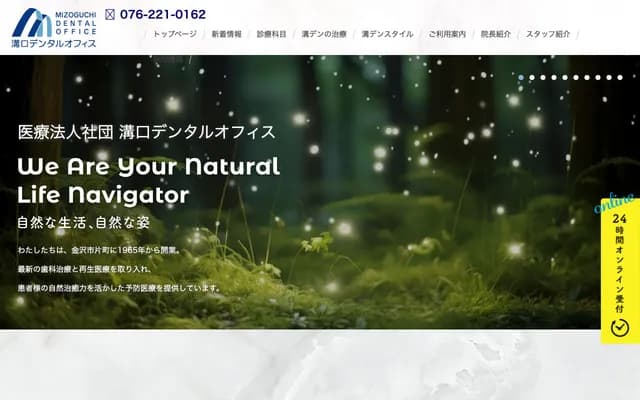This screenshot has height=400, width=640.
Task: Select 溝デンの治療 in the navigation
Action: (324, 34)
